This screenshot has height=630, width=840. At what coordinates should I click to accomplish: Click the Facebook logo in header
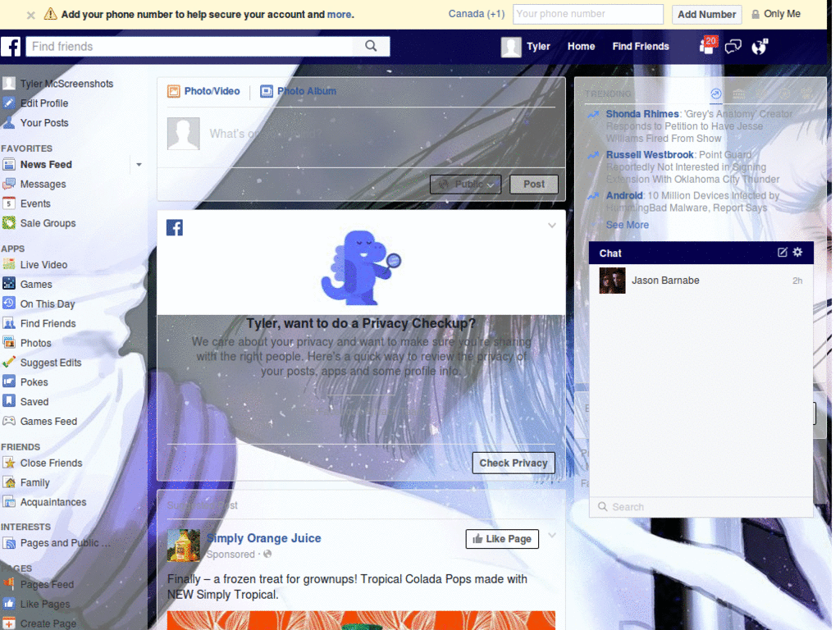pyautogui.click(x=11, y=47)
